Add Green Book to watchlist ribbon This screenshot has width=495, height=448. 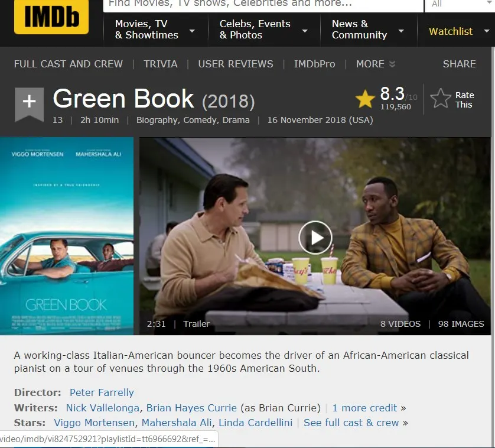(x=29, y=104)
